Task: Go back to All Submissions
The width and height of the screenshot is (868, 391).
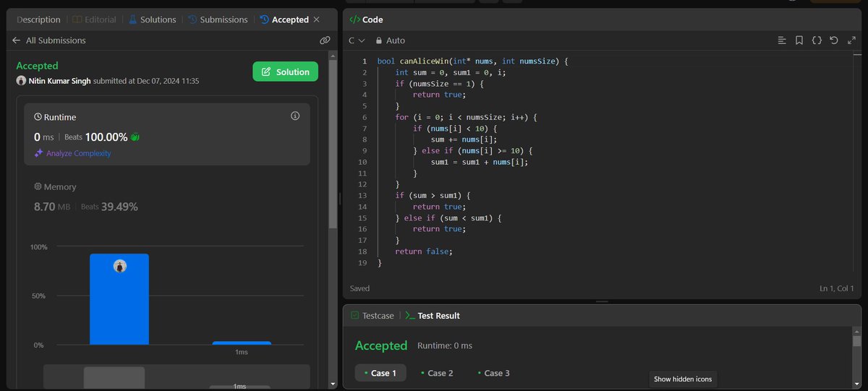Action: [x=49, y=40]
